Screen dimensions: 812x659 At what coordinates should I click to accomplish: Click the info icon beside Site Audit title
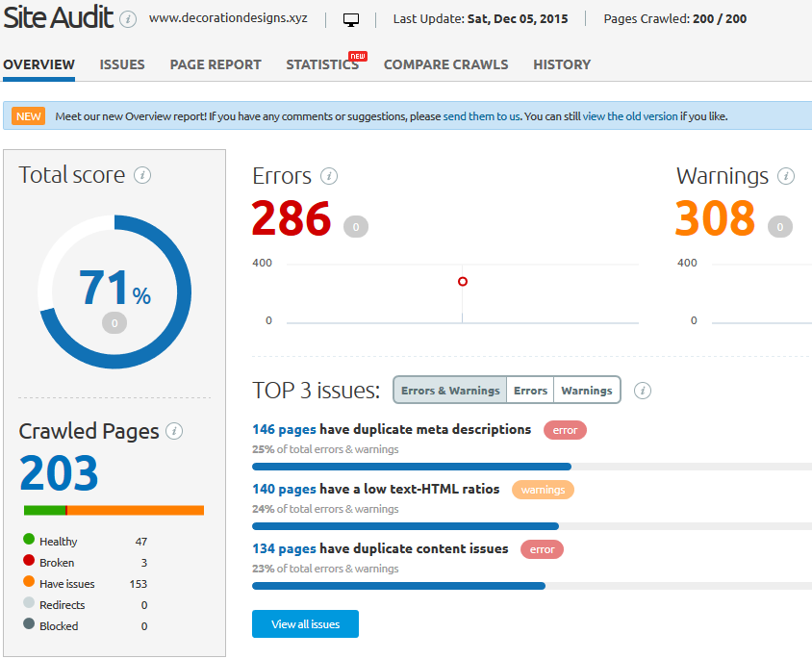128,19
